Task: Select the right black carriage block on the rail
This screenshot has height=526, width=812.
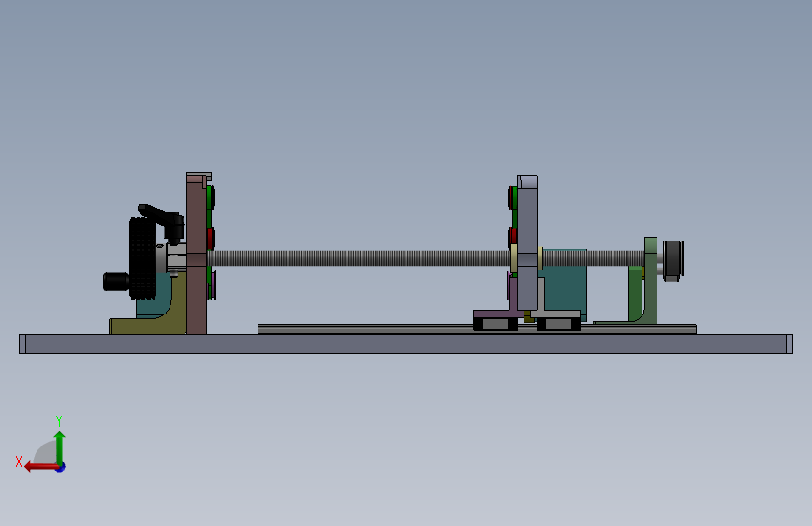Action: click(558, 325)
